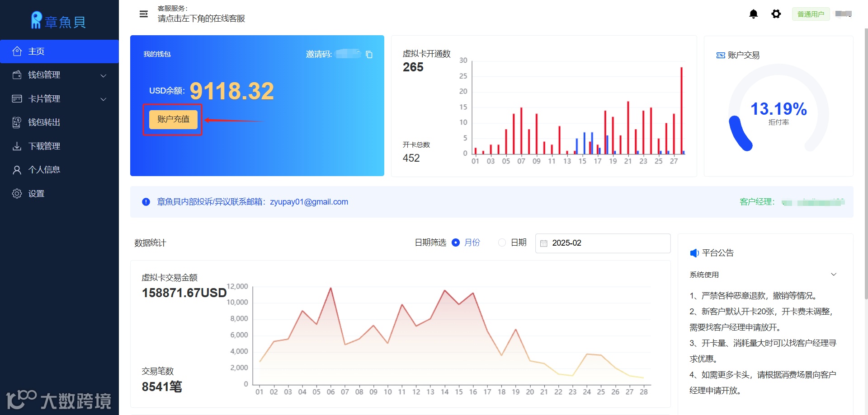Open the 2025-02 month picker

[603, 243]
